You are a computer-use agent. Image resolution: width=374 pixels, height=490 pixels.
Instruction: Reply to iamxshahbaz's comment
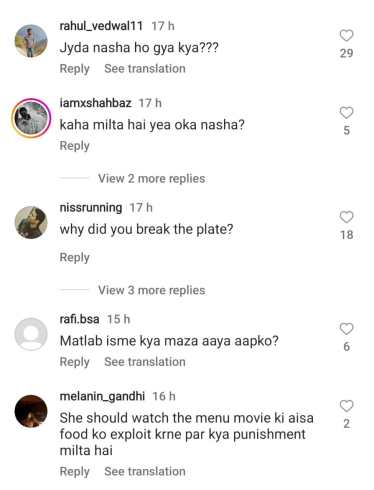coord(75,146)
